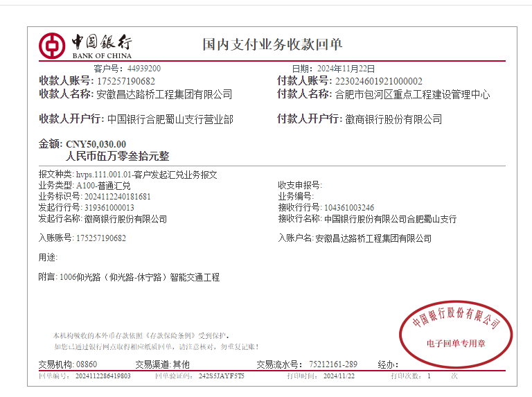Click the red electronic receipt seal

(x=456, y=332)
